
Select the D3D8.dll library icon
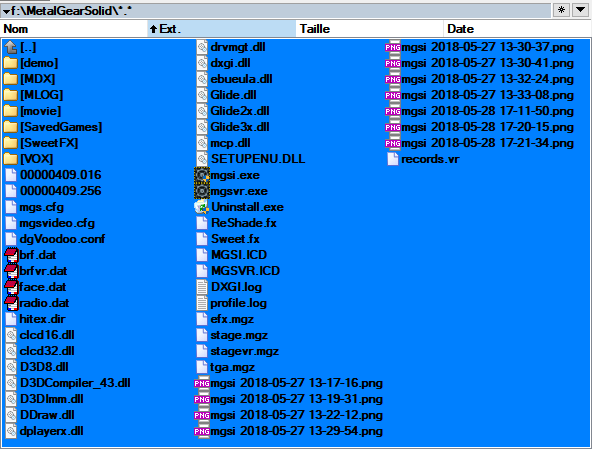coord(11,367)
